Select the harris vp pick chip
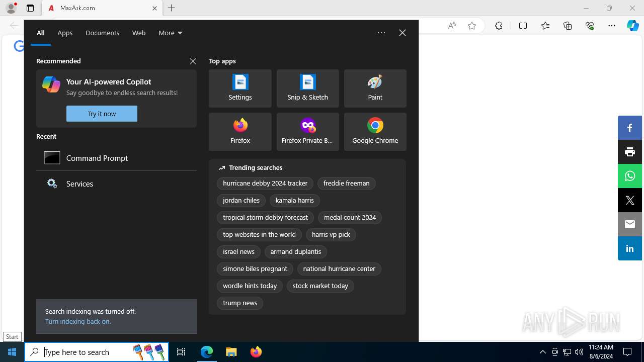644x362 pixels. pyautogui.click(x=331, y=235)
